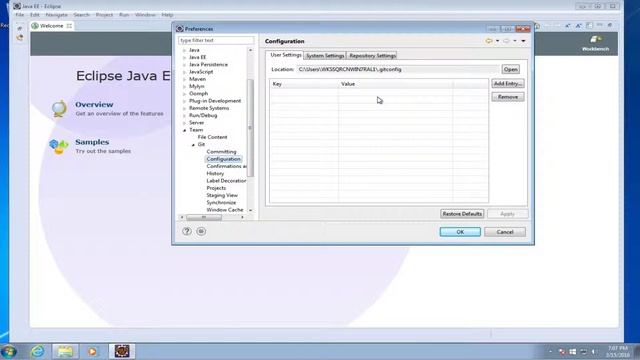Select Configuration in the Git tree

click(x=223, y=159)
